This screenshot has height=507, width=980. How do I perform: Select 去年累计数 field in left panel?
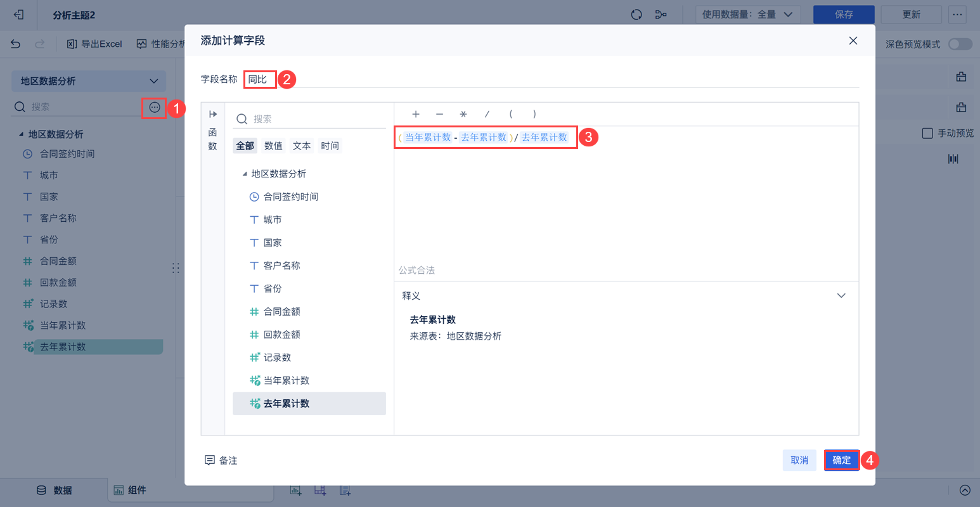[93, 347]
